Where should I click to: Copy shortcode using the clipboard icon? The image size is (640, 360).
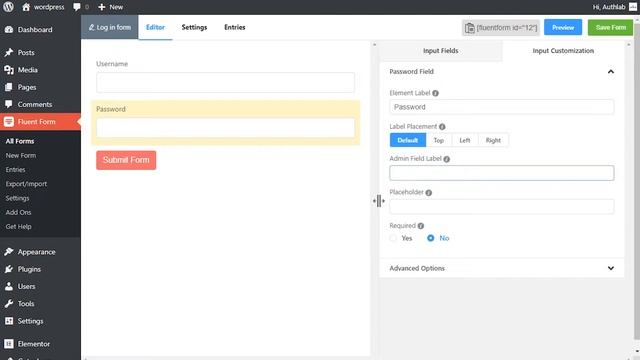470,28
